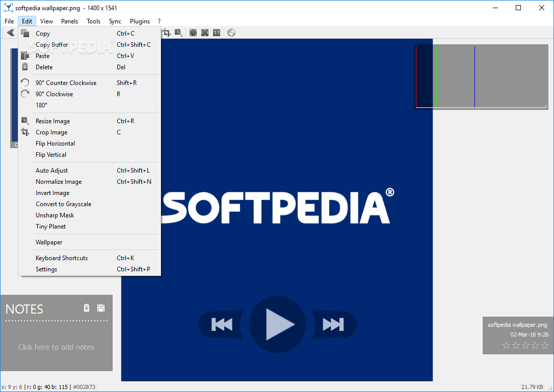Click the 02-Mar-16 9:26 date text
Screen dimensions: 554x392
click(x=529, y=334)
